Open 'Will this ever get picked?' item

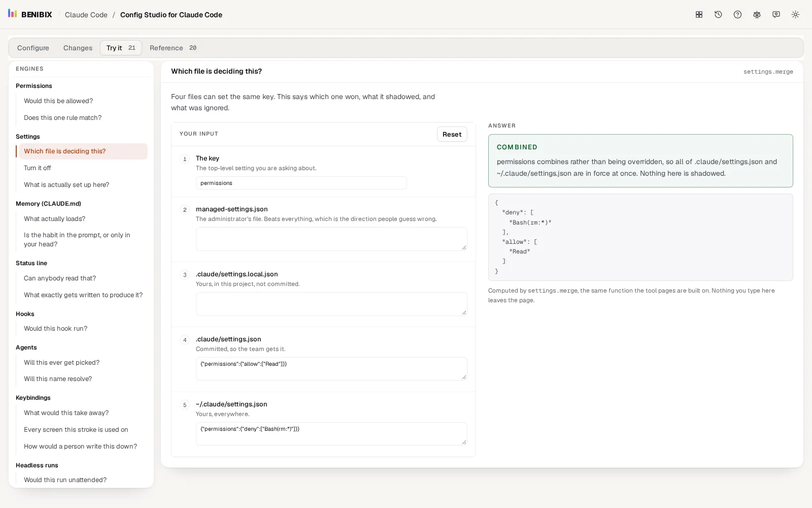tap(83, 363)
